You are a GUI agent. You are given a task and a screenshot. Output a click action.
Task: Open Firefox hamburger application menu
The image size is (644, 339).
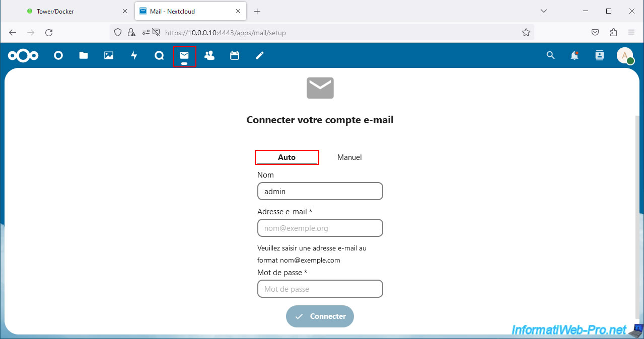(631, 32)
